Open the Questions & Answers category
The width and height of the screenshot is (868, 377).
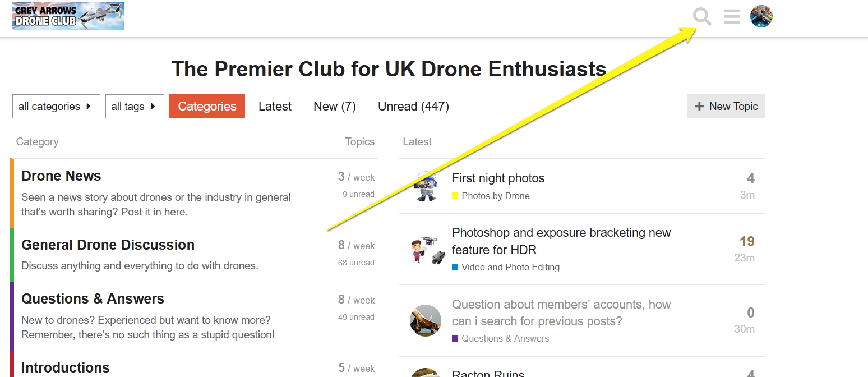93,299
